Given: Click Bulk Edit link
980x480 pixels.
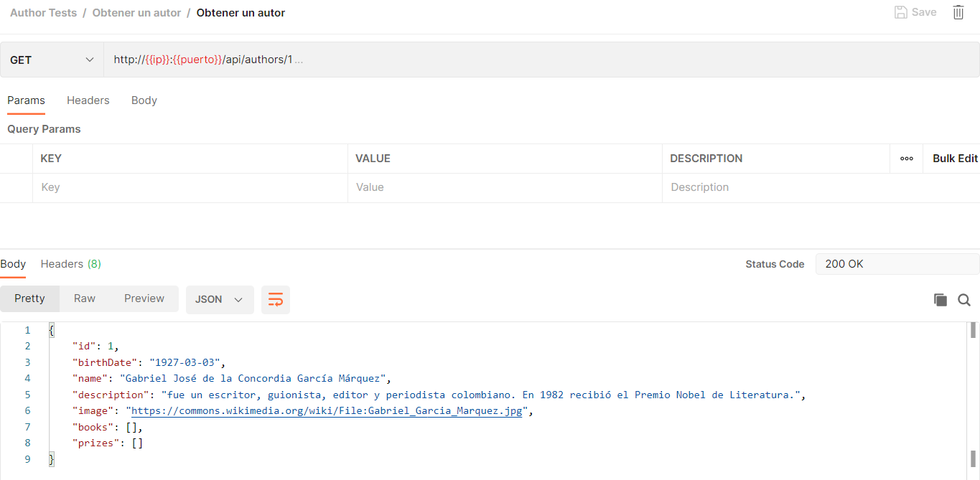Looking at the screenshot, I should tap(954, 159).
